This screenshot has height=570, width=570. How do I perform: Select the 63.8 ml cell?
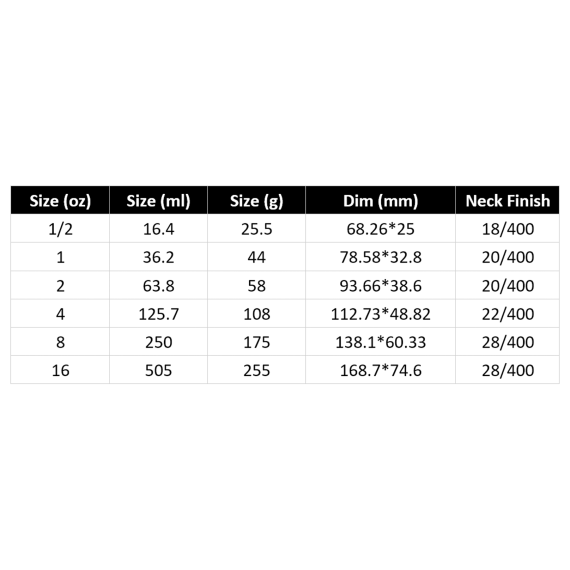click(158, 285)
